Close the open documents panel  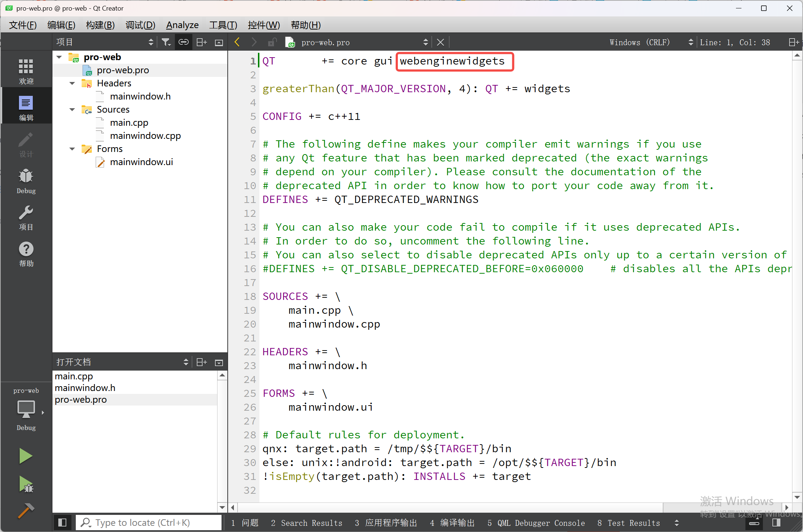tap(219, 363)
